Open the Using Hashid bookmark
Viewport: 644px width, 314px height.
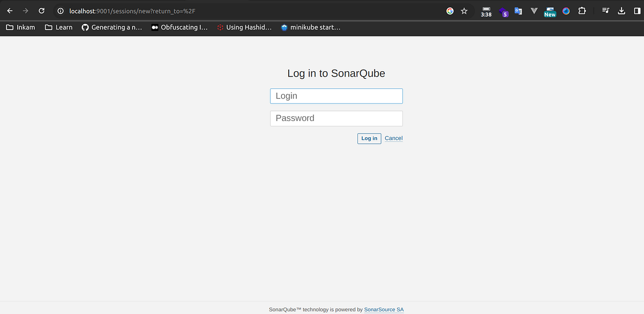click(244, 27)
